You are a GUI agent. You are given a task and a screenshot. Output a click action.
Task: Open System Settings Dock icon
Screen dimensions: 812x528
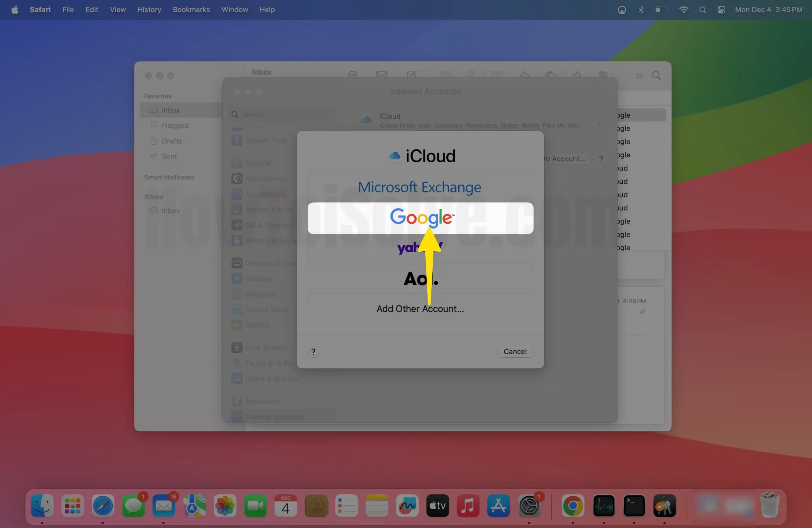tap(529, 505)
